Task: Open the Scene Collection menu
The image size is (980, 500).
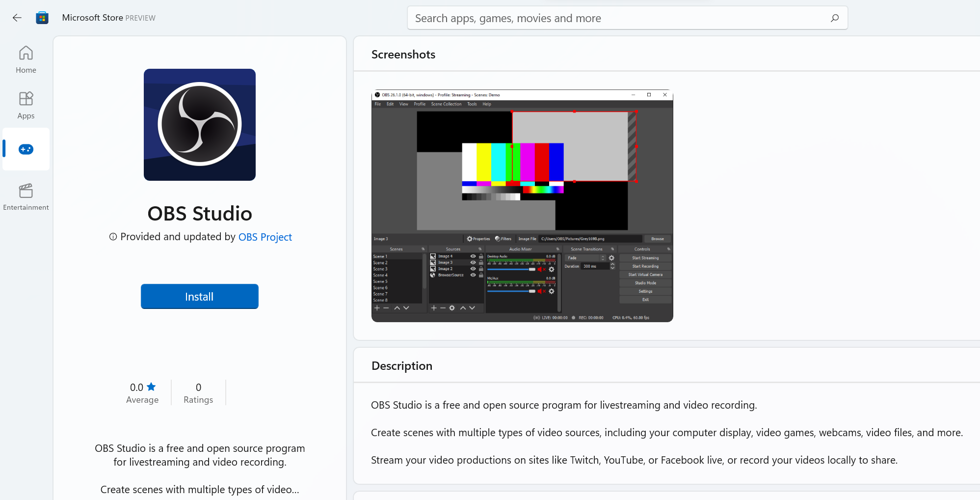Action: (x=446, y=104)
